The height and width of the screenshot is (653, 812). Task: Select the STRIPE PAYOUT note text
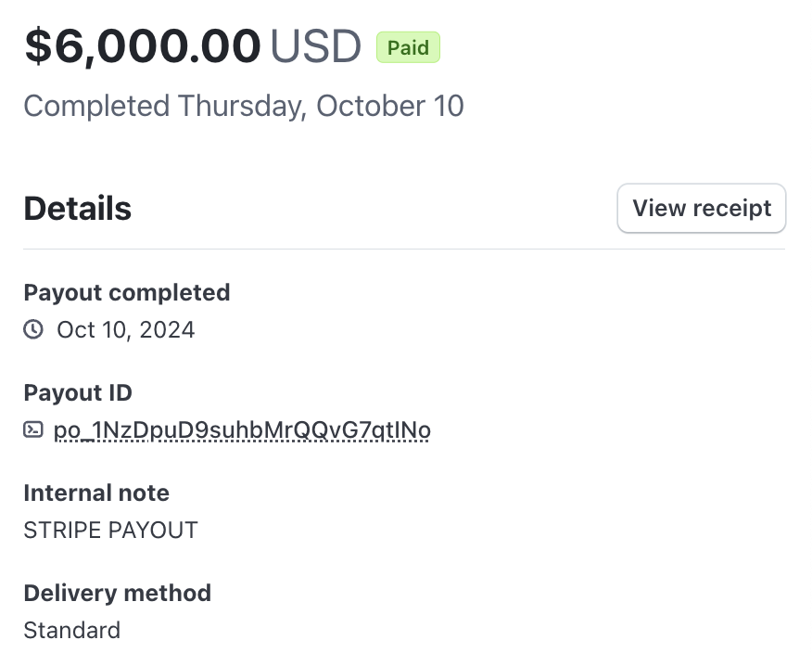(x=111, y=531)
